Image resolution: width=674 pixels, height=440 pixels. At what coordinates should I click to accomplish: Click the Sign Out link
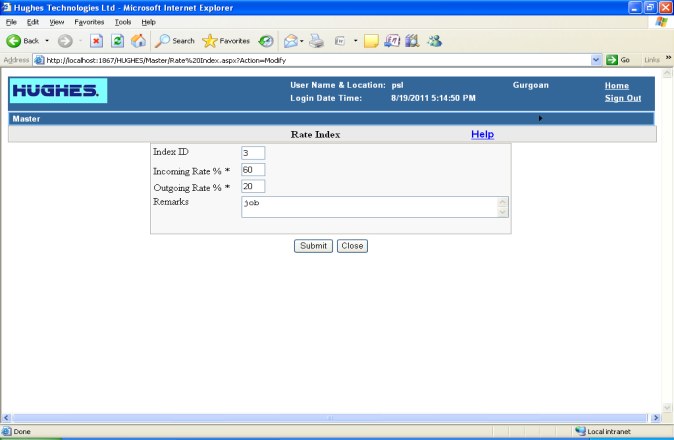[622, 98]
